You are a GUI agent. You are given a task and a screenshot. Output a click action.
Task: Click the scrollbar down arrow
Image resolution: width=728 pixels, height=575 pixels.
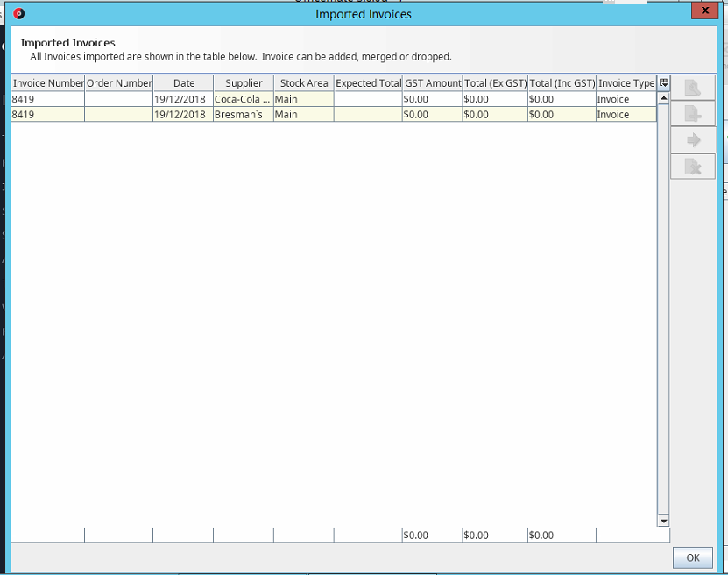[x=663, y=520]
